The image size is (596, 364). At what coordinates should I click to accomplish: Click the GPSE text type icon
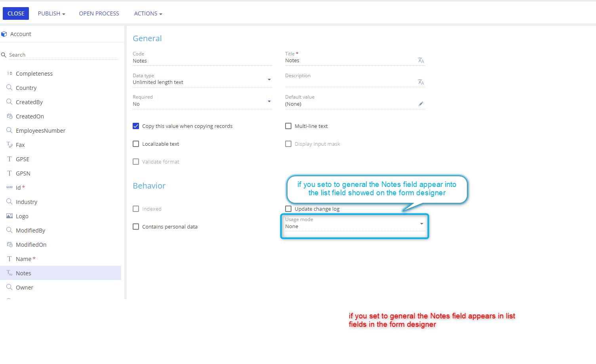tap(10, 159)
